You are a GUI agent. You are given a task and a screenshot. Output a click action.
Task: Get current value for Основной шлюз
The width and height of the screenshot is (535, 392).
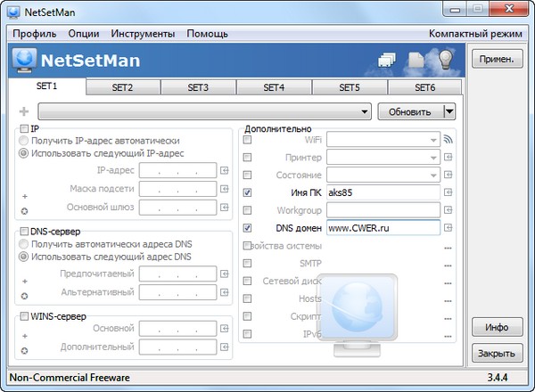click(224, 208)
